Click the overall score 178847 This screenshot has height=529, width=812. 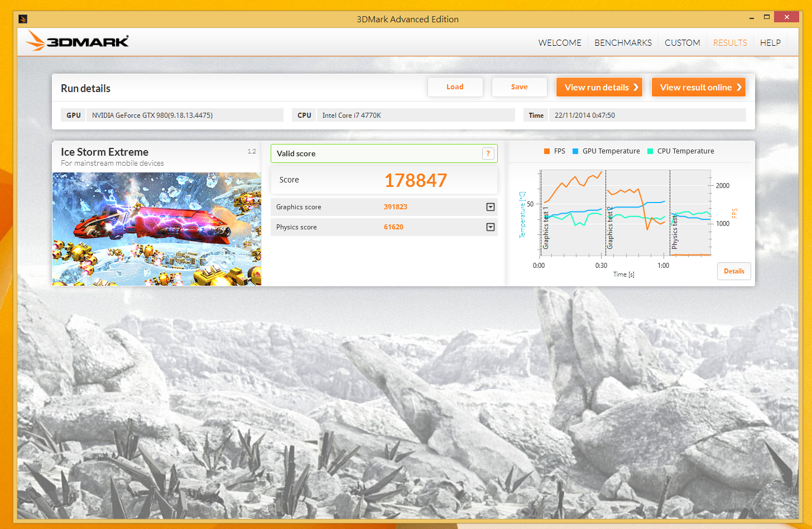pyautogui.click(x=416, y=180)
